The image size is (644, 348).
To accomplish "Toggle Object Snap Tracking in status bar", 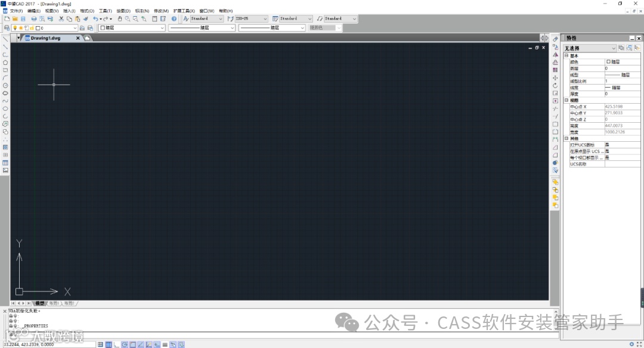I will (141, 344).
